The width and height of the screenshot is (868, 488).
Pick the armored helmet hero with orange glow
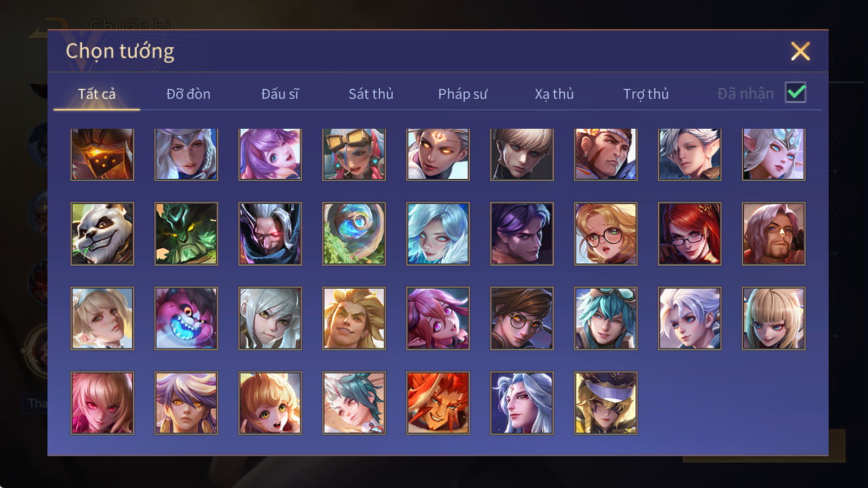pos(102,154)
